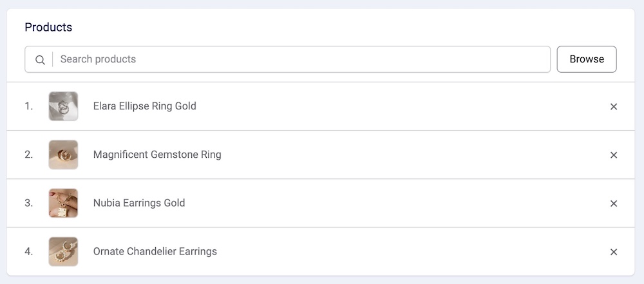Click the row number 2 label
Screen dimensions: 644x284
pyautogui.click(x=29, y=155)
